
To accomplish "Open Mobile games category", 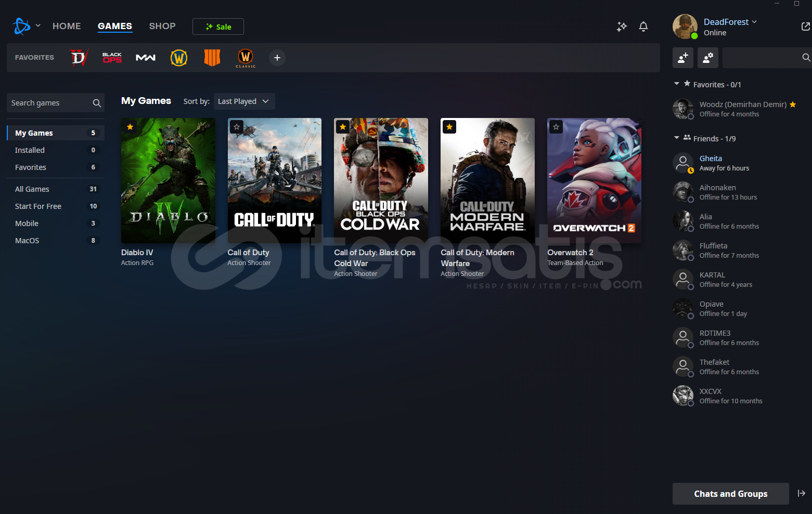I will pyautogui.click(x=56, y=223).
